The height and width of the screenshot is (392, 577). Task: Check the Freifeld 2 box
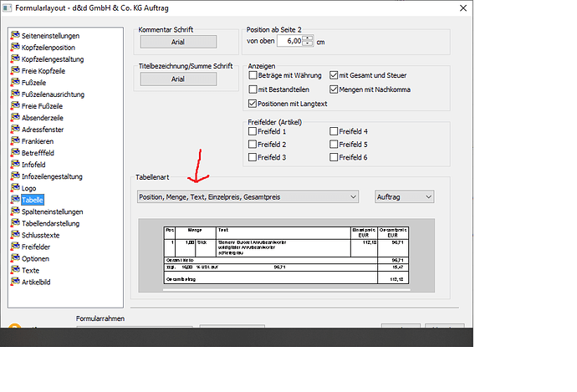(253, 144)
